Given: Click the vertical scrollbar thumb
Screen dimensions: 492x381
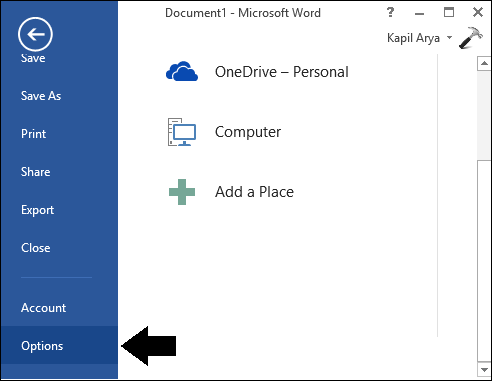Looking at the screenshot, I should pyautogui.click(x=484, y=261).
